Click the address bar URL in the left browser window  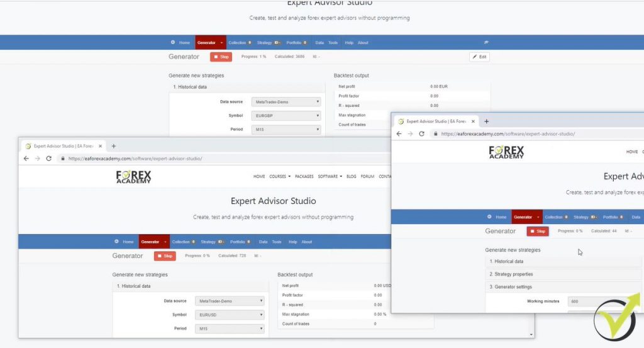click(135, 159)
